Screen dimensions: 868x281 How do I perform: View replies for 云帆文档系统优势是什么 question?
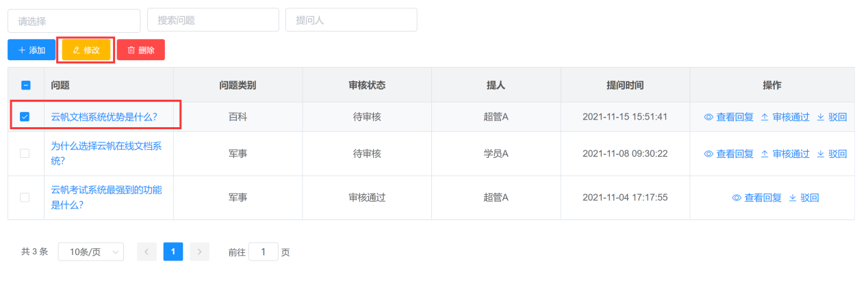click(x=729, y=117)
